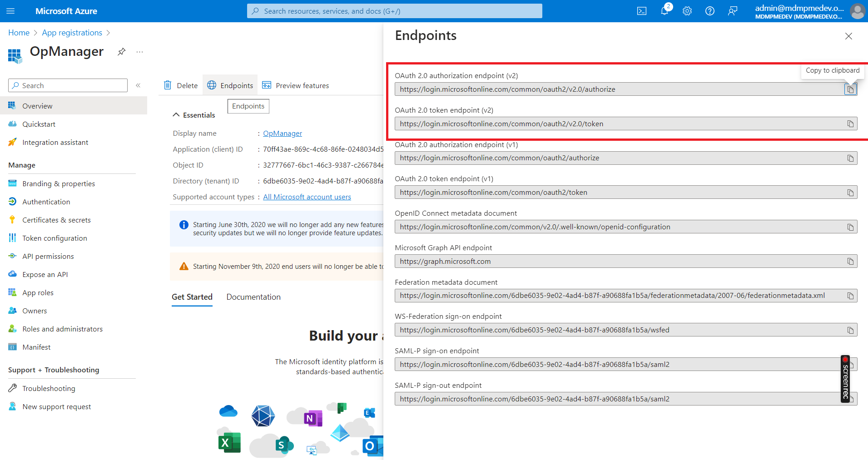
Task: Click the Endpoints toolbar button
Action: 230,85
